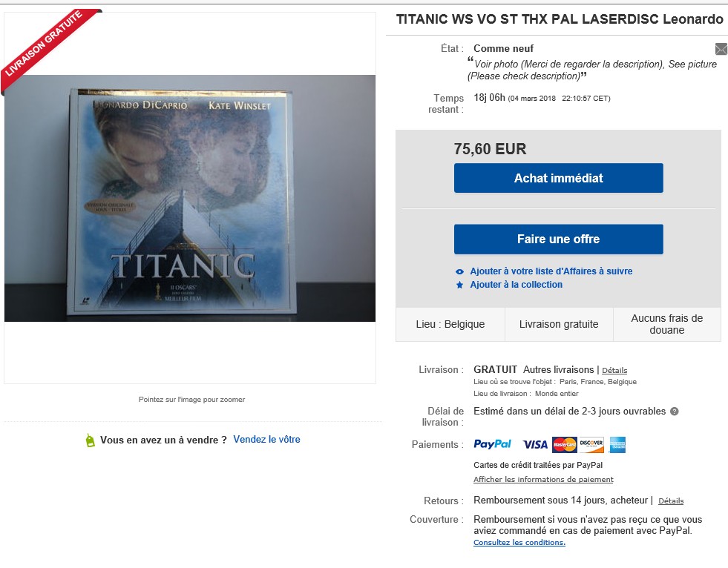Click the green price tag sell icon
The width and height of the screenshot is (728, 568).
coord(90,440)
